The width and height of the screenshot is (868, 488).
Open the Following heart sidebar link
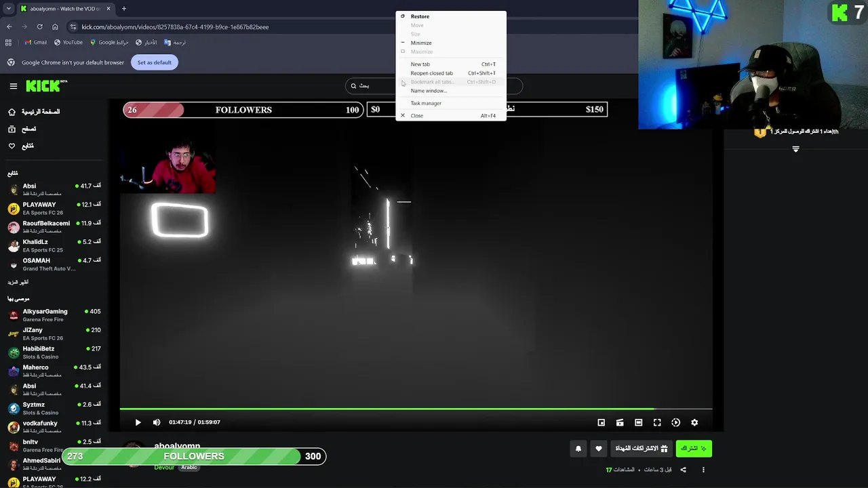(x=21, y=146)
